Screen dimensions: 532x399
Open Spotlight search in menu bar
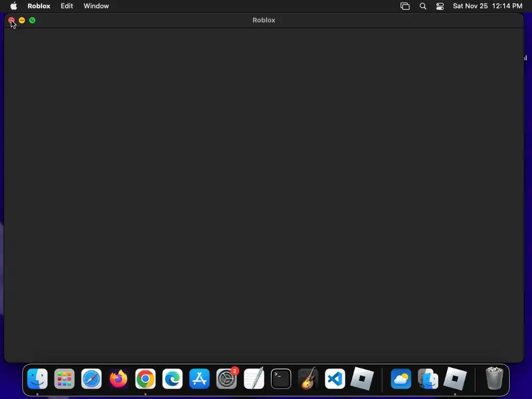(x=423, y=6)
